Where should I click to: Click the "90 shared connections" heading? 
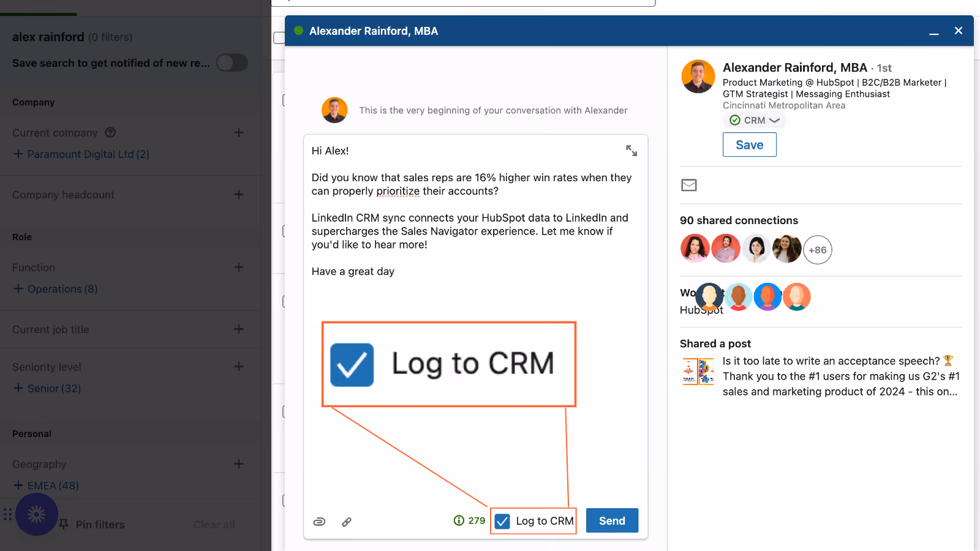click(739, 220)
